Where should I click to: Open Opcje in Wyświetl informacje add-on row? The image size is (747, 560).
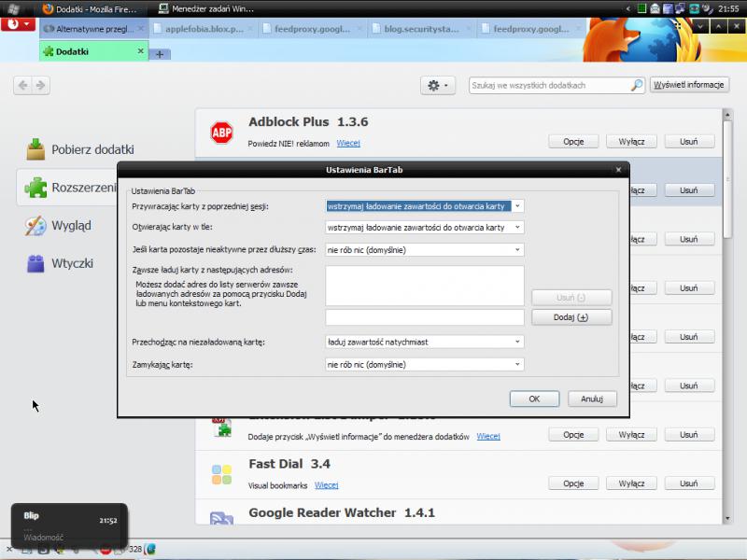click(573, 435)
